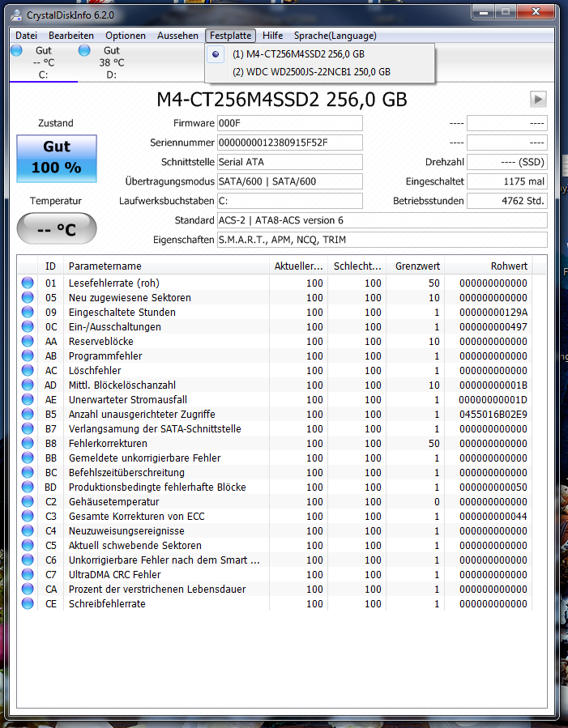The image size is (568, 728).
Task: Click status orb of Löschfehler row
Action: [x=28, y=370]
